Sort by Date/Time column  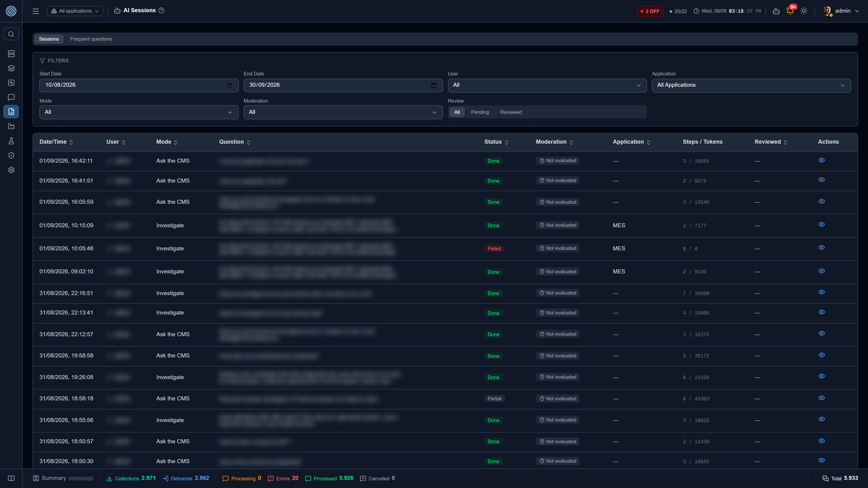[56, 142]
